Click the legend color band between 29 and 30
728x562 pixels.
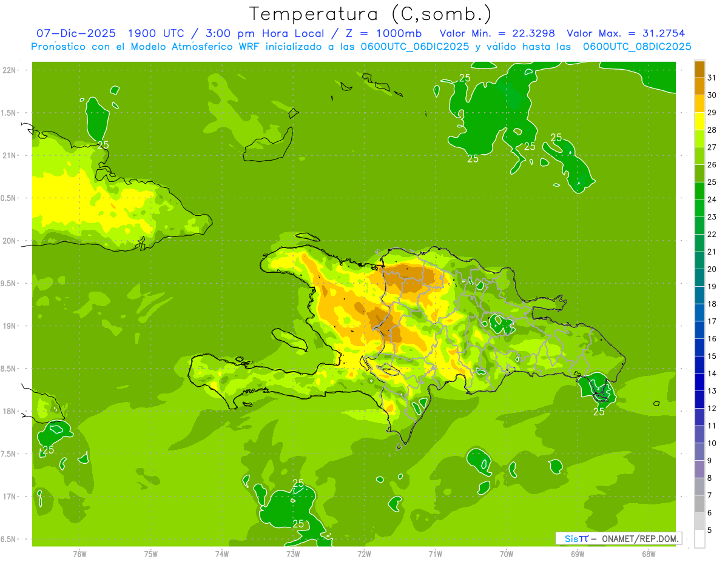(699, 104)
